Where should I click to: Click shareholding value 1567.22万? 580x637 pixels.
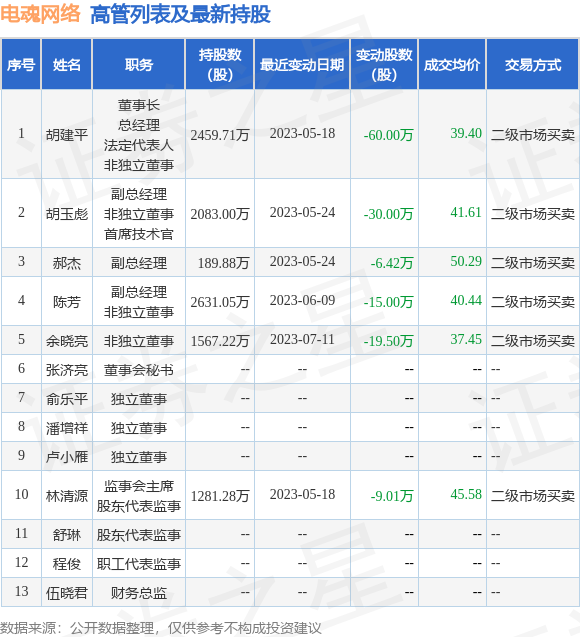point(220,340)
